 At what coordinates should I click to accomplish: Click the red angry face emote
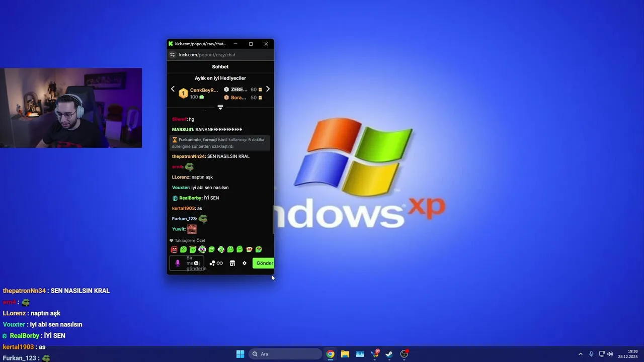[174, 249]
